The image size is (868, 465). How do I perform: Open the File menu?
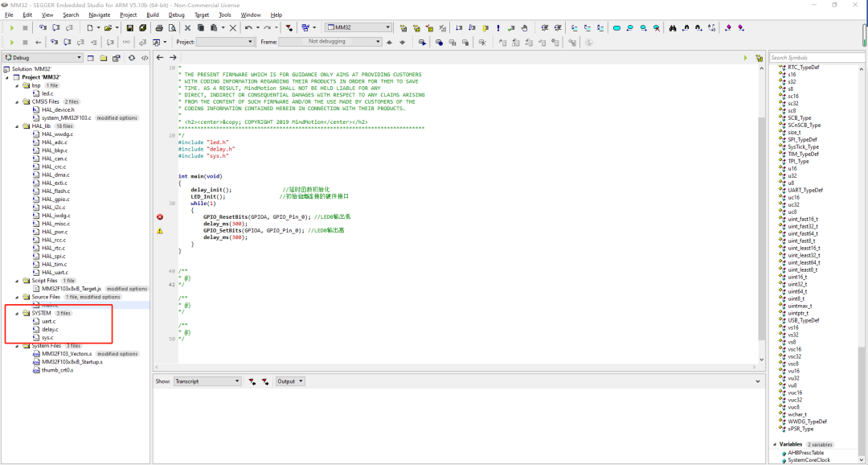coord(9,15)
